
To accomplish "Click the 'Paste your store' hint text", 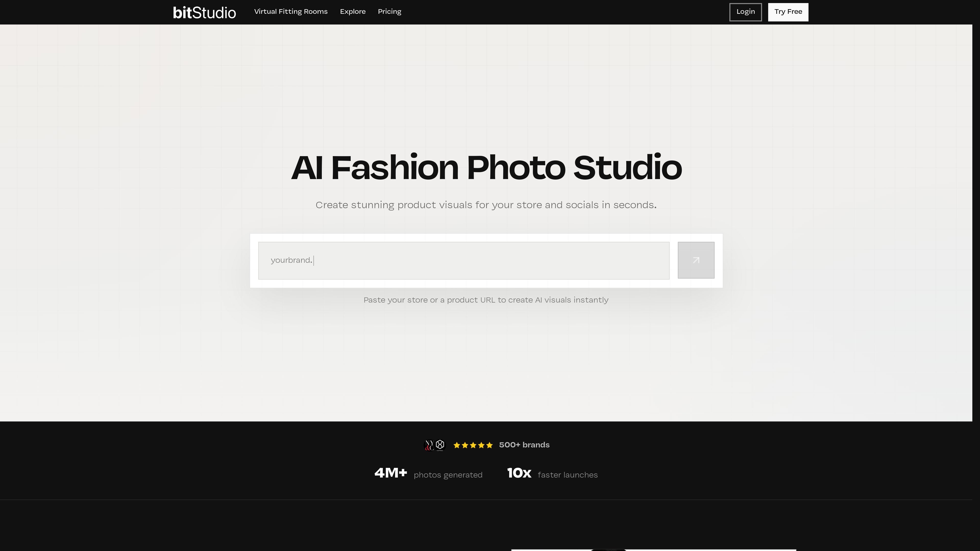I will point(486,300).
